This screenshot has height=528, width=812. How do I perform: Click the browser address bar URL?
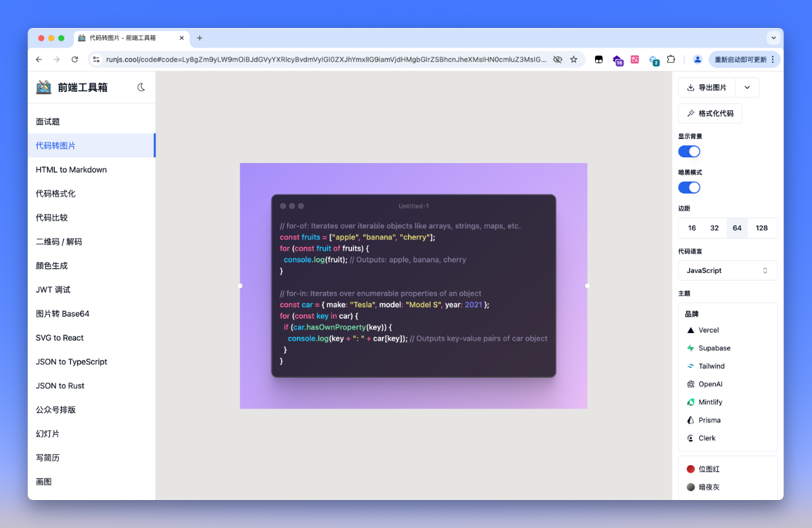326,59
